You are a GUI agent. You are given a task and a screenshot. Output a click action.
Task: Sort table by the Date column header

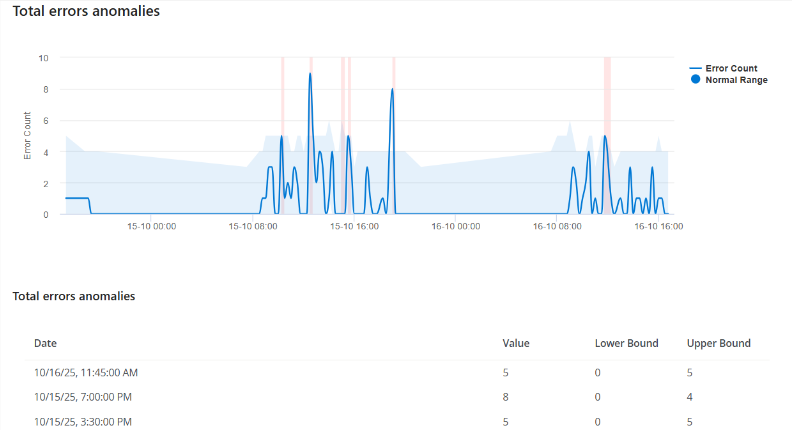(x=45, y=343)
